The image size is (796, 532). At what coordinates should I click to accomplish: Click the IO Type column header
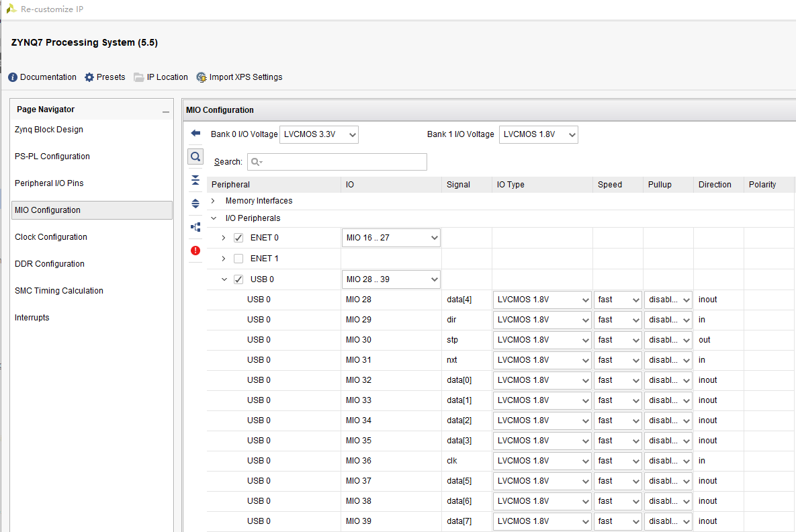coord(541,185)
